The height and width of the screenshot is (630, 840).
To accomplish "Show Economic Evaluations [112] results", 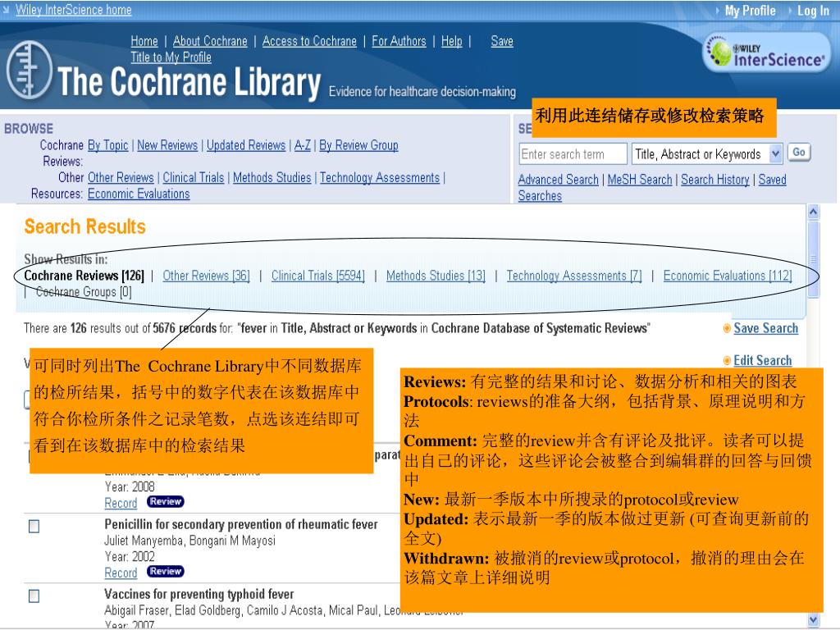I will click(728, 276).
